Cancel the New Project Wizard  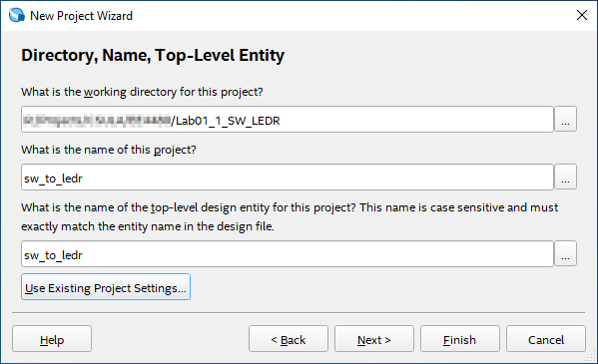click(x=546, y=338)
